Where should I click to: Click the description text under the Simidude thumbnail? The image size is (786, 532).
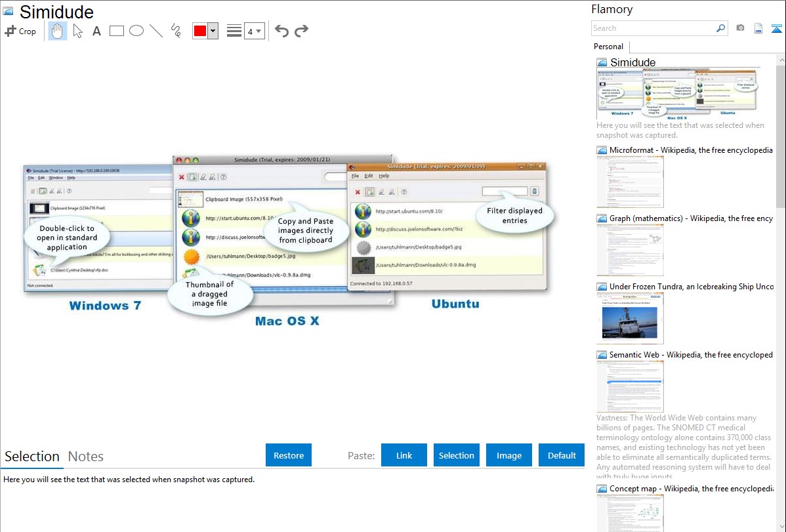click(680, 130)
